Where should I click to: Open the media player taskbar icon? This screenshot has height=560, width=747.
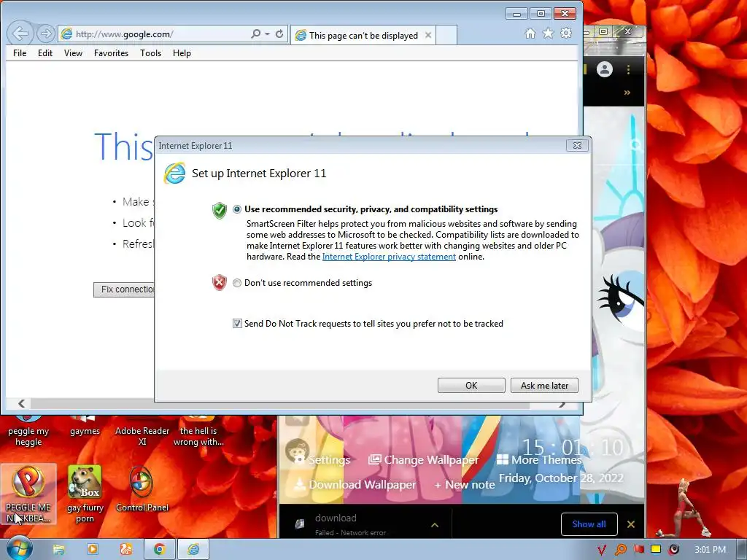pyautogui.click(x=92, y=550)
